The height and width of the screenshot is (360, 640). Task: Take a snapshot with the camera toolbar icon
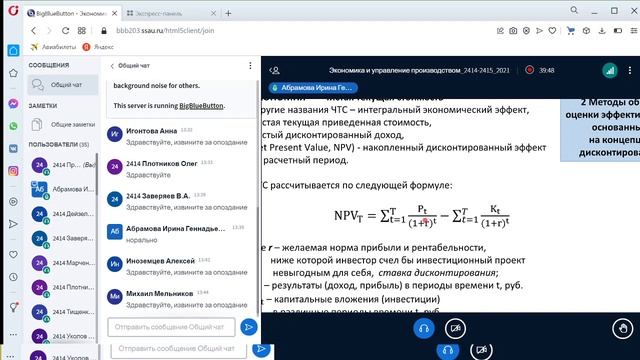tap(513, 31)
